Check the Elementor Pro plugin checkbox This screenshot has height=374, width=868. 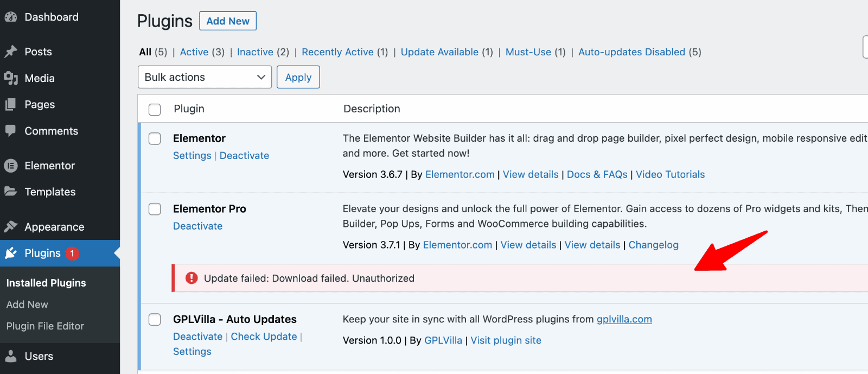pos(155,209)
